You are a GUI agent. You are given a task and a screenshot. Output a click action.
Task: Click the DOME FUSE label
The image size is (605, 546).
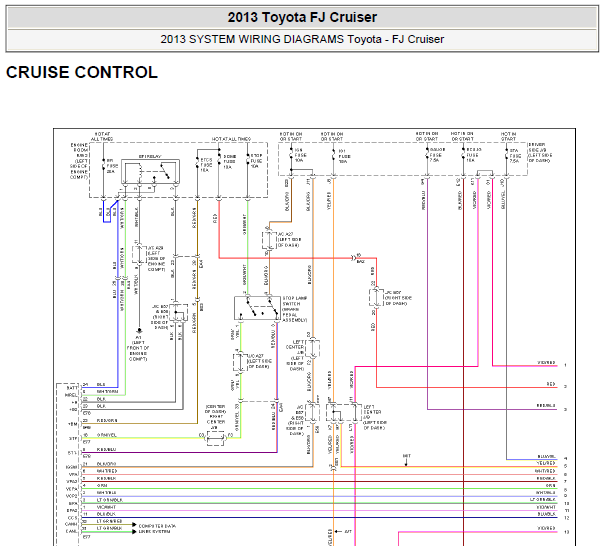coord(230,162)
